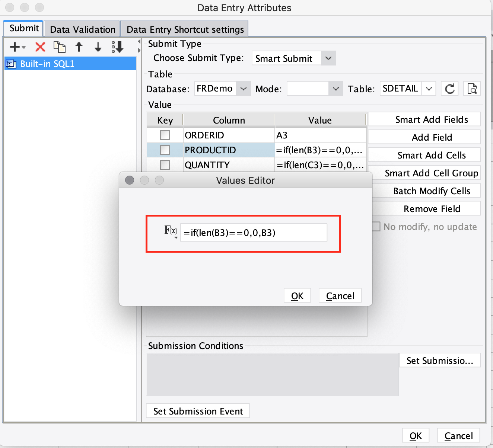The height and width of the screenshot is (448, 493).
Task: Copy the selected Built-in SQL item
Action: click(x=60, y=47)
